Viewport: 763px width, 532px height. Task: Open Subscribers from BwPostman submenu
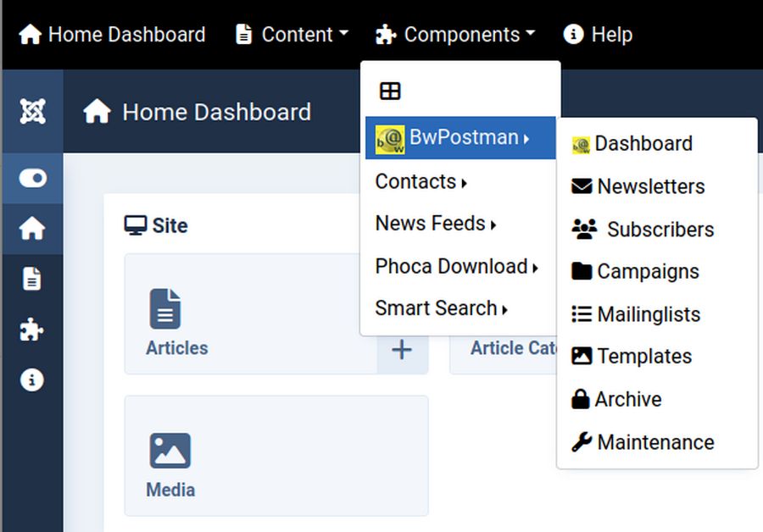pos(660,230)
